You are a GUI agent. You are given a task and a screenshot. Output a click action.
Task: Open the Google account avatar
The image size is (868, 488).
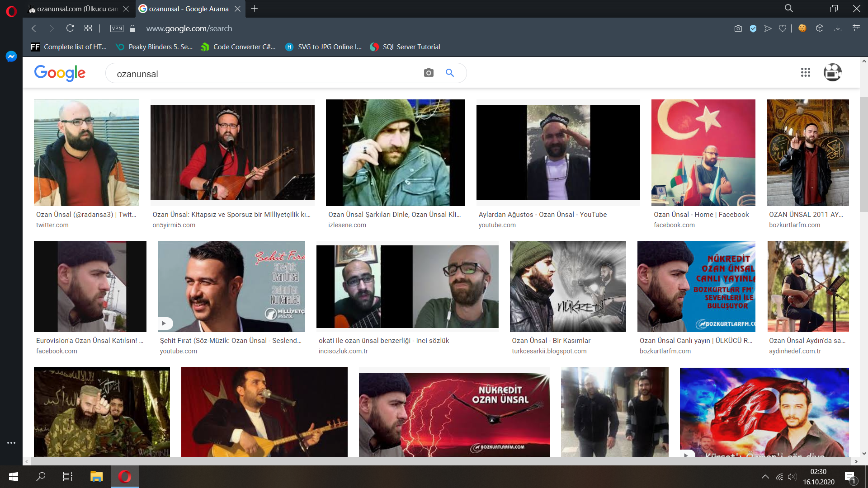pos(832,72)
